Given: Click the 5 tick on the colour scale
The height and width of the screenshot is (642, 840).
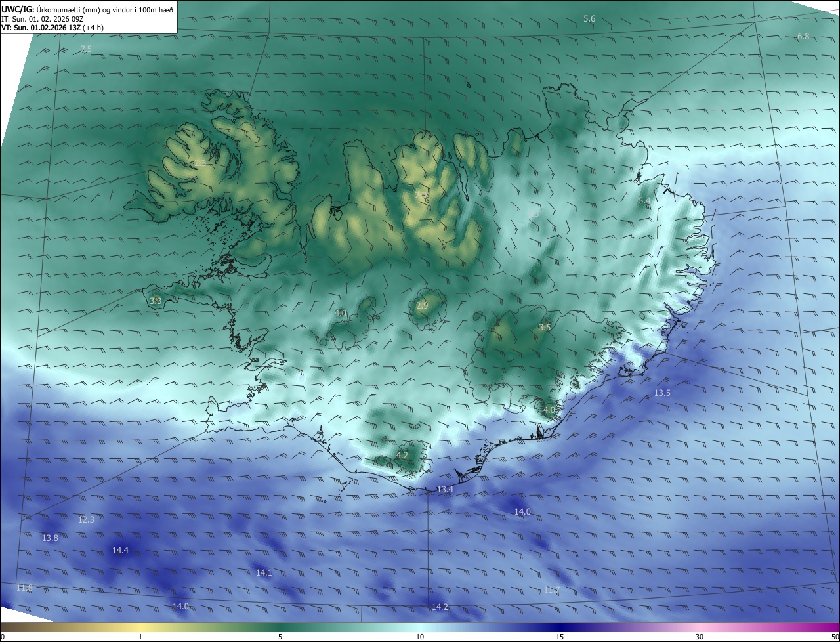Looking at the screenshot, I should [280, 637].
